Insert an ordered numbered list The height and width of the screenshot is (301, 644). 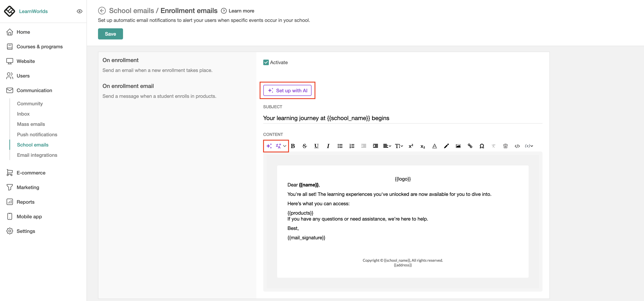pos(352,146)
